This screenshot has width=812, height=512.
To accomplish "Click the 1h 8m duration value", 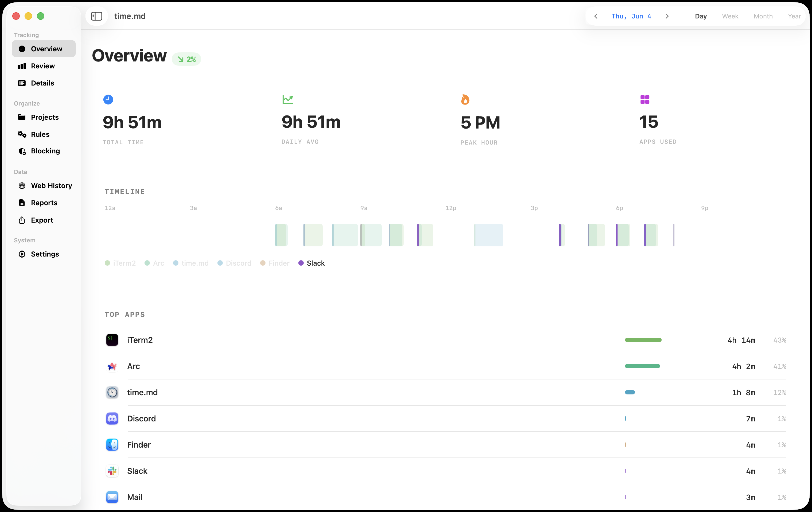I will pos(744,393).
